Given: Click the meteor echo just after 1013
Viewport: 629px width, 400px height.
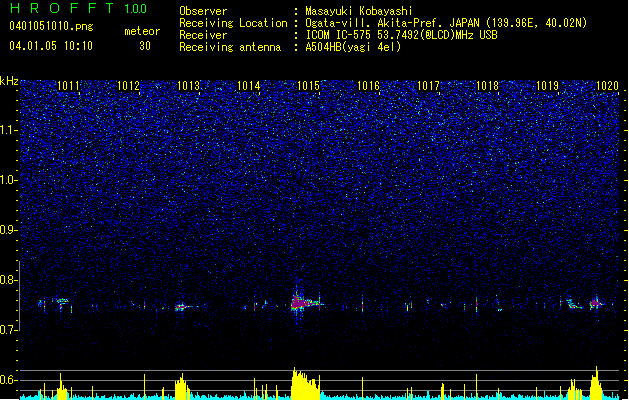Looking at the screenshot, I should tap(183, 307).
